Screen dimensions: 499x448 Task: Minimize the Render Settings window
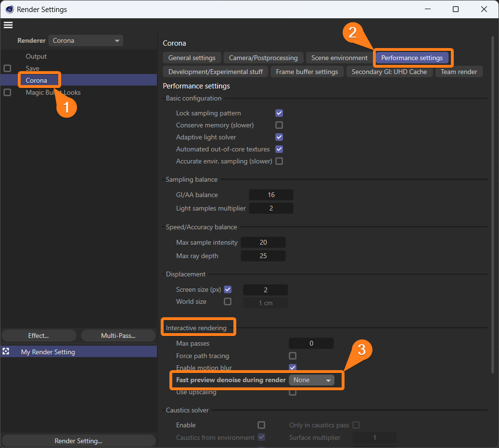[428, 9]
